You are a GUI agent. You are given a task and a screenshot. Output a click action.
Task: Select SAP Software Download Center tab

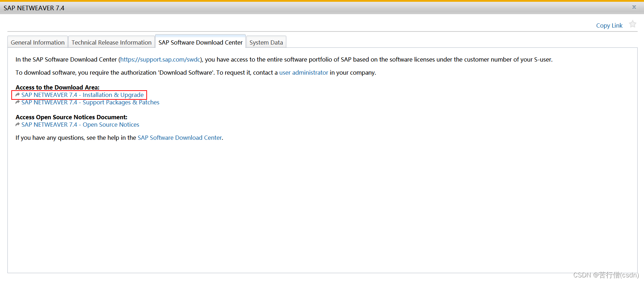tap(200, 42)
